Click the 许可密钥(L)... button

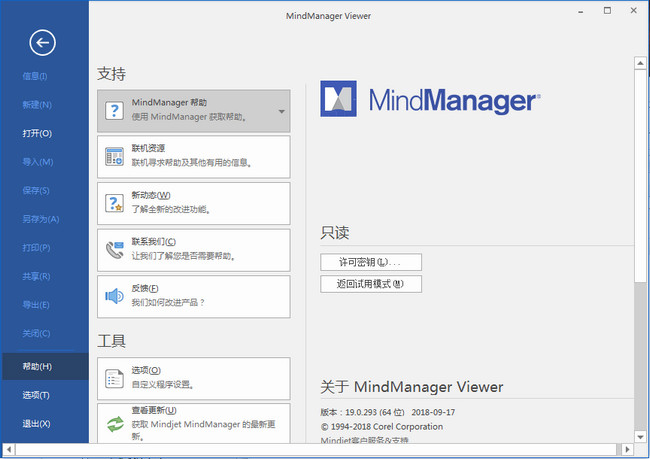pyautogui.click(x=371, y=262)
